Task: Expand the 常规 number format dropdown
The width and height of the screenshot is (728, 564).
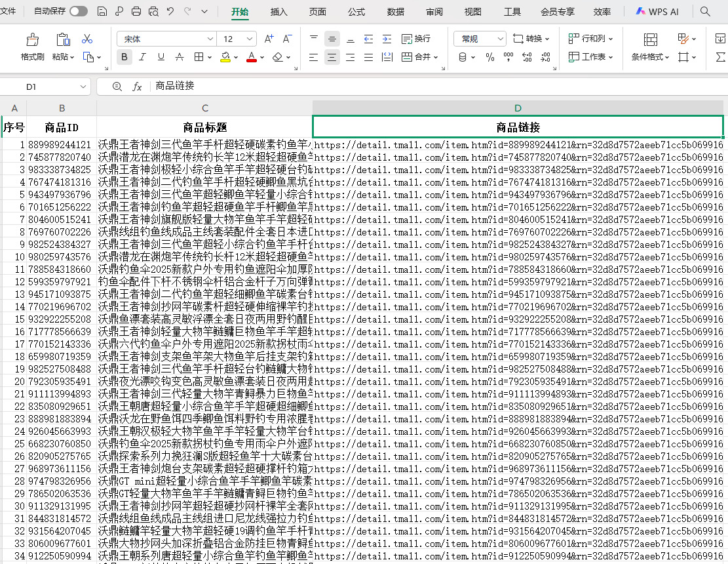Action: [x=500, y=39]
